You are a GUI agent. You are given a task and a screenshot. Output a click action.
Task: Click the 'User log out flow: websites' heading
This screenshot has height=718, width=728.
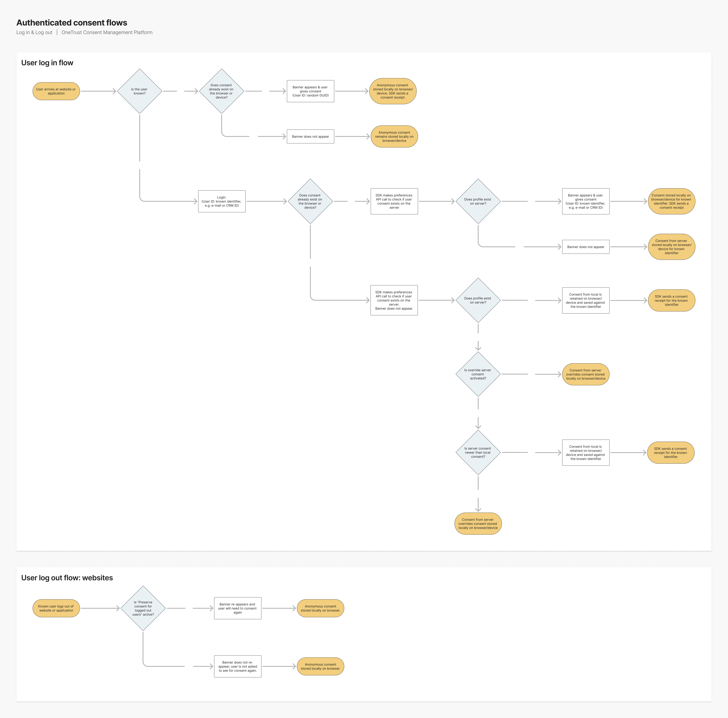(x=67, y=578)
